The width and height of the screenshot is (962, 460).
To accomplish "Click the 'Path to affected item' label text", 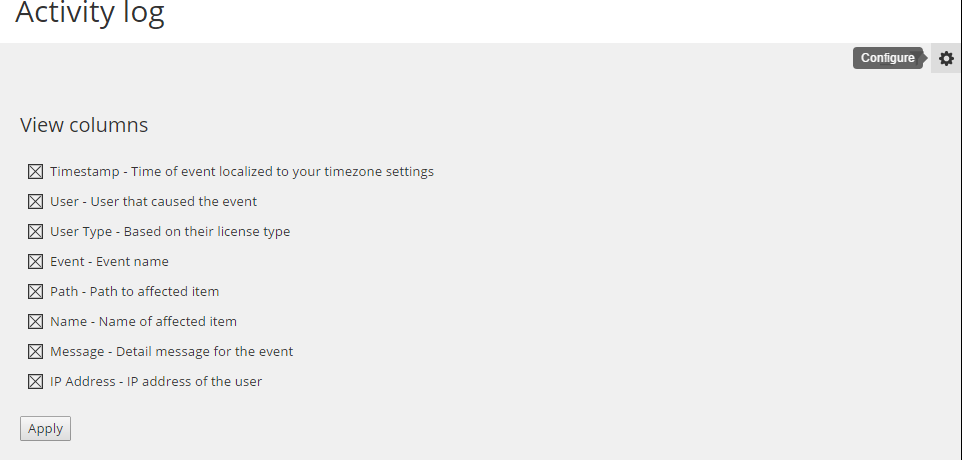I will [x=155, y=292].
